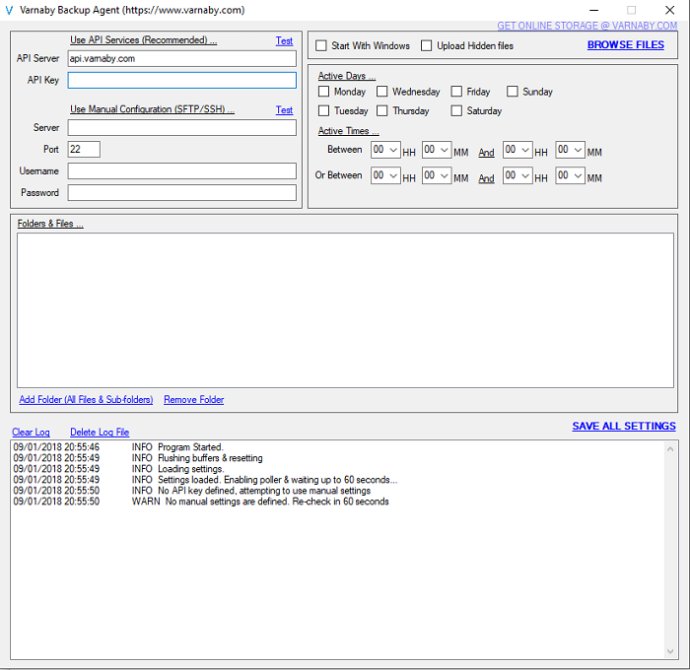Focus the Username input field
The image size is (690, 670).
click(x=182, y=171)
